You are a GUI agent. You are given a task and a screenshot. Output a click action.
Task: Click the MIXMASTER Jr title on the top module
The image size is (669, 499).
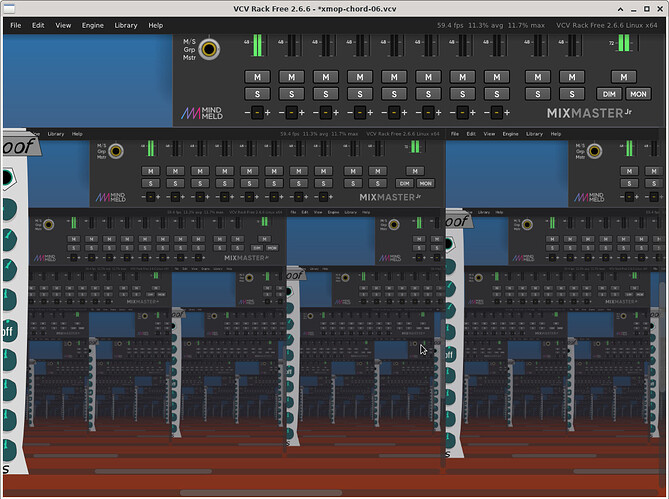coord(589,113)
